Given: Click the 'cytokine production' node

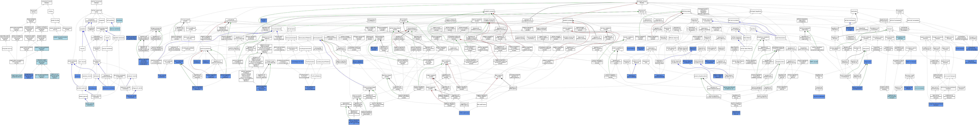Looking at the screenshot, I should tap(205, 49).
